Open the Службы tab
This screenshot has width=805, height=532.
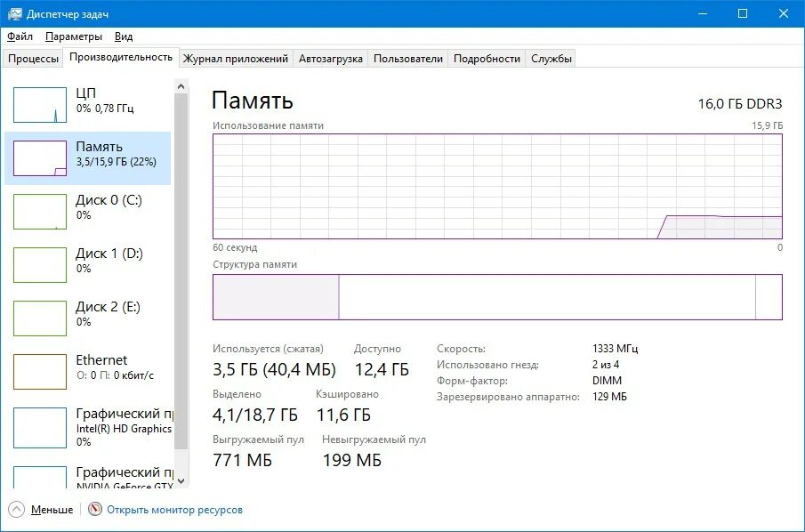[x=551, y=58]
